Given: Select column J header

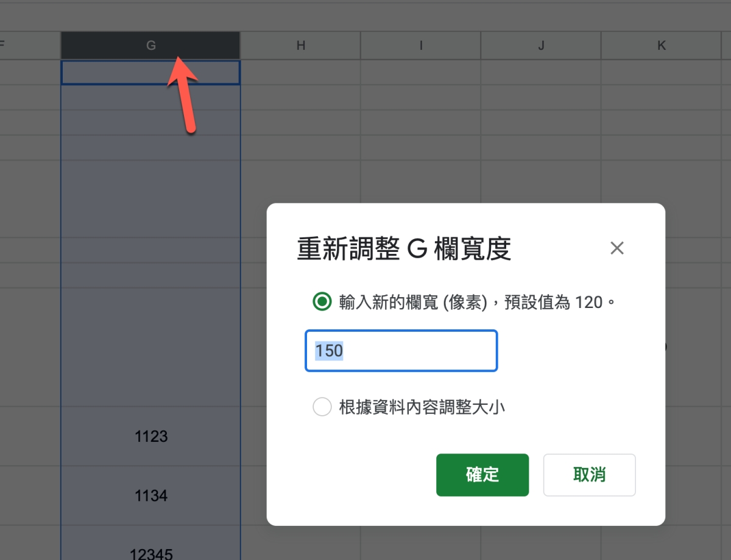Looking at the screenshot, I should 541,45.
